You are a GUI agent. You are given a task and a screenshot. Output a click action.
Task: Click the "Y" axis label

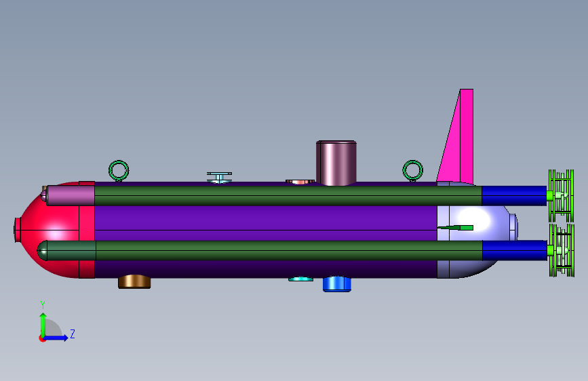click(43, 305)
